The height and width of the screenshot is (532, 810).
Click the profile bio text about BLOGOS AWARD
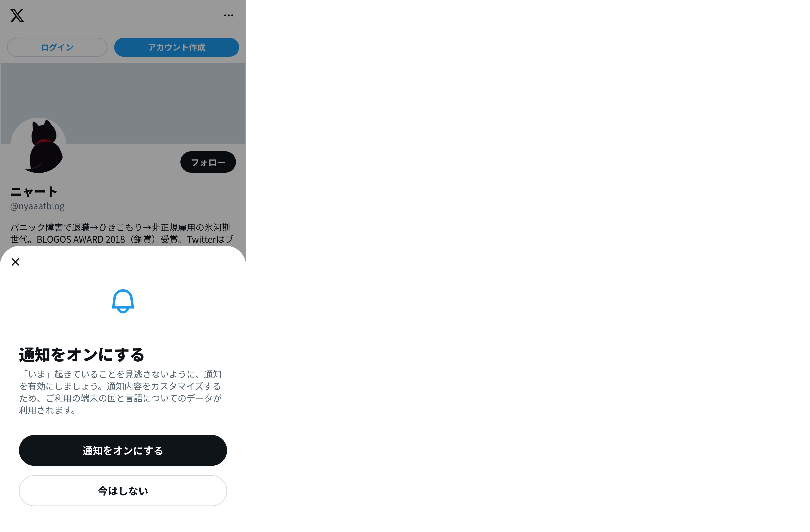[x=122, y=233]
